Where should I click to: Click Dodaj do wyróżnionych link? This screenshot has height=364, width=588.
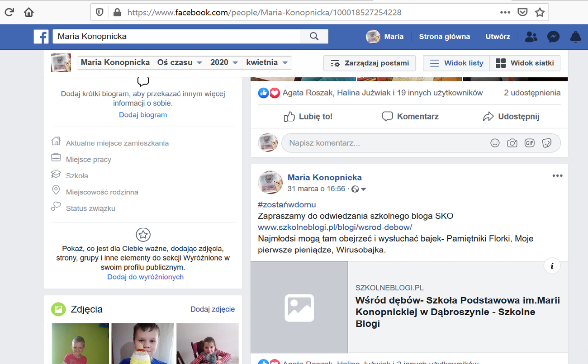click(145, 277)
